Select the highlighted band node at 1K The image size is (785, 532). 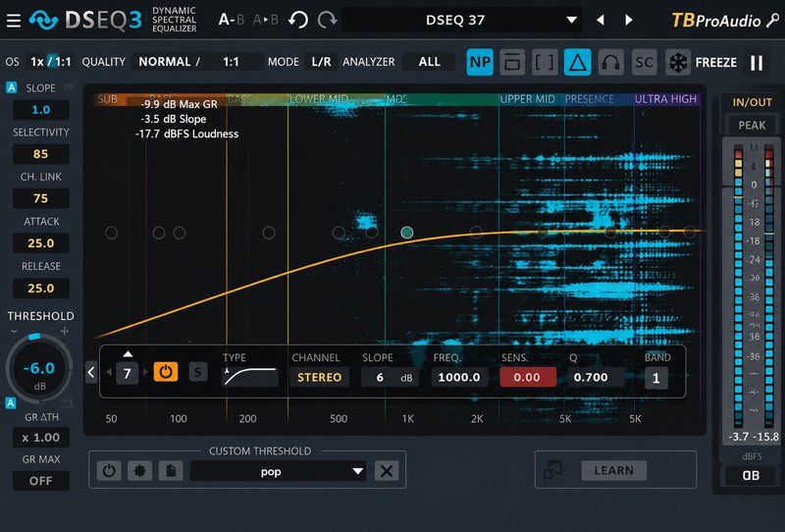click(x=407, y=233)
